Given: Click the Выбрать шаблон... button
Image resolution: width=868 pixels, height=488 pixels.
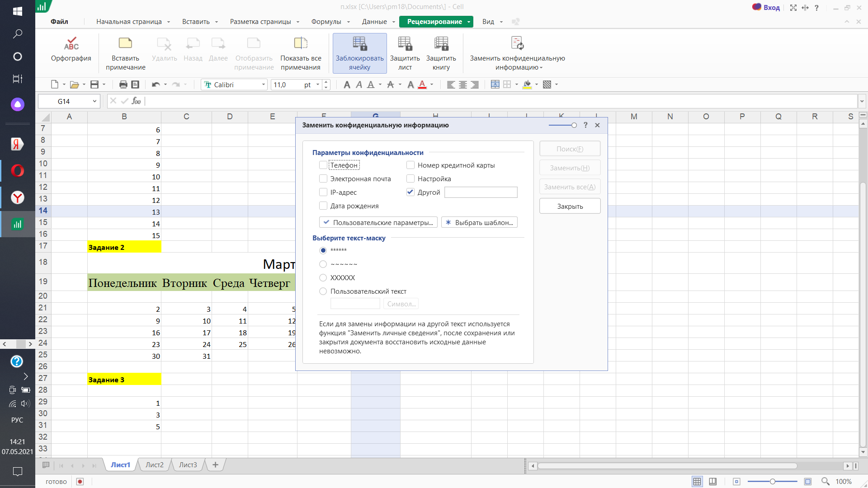Looking at the screenshot, I should pyautogui.click(x=479, y=222).
